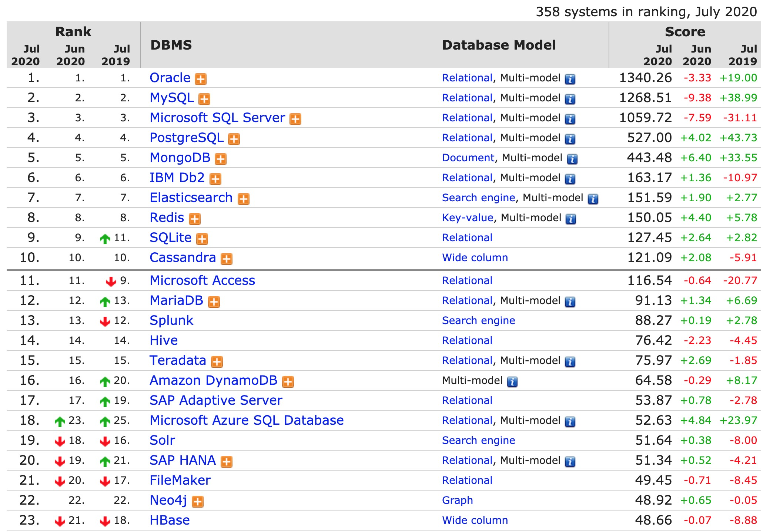Open the Elasticsearch link
This screenshot has width=770, height=532.
pyautogui.click(x=191, y=198)
